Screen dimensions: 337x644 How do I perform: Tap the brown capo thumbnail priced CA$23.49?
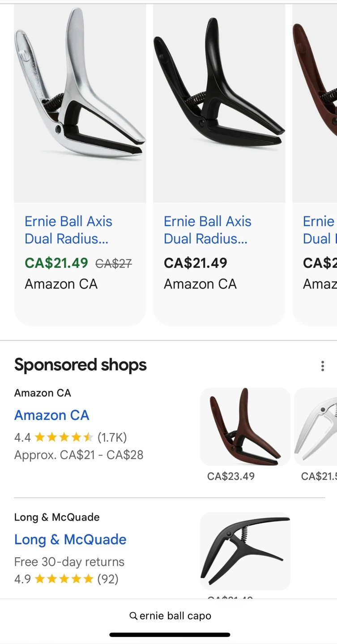245,427
